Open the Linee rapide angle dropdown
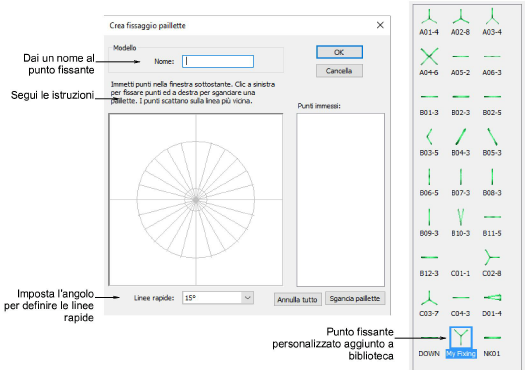This screenshot has width=525, height=370. point(247,298)
